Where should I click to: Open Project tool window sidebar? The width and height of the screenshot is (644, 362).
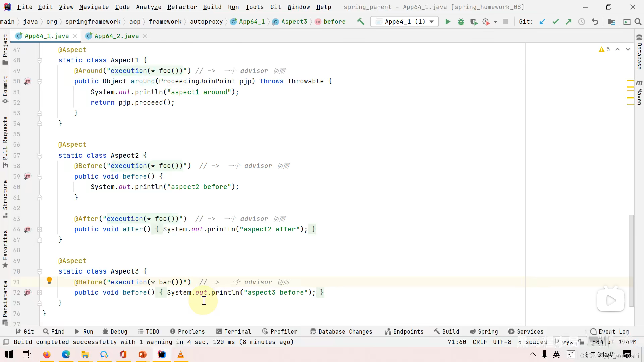pos(5,49)
